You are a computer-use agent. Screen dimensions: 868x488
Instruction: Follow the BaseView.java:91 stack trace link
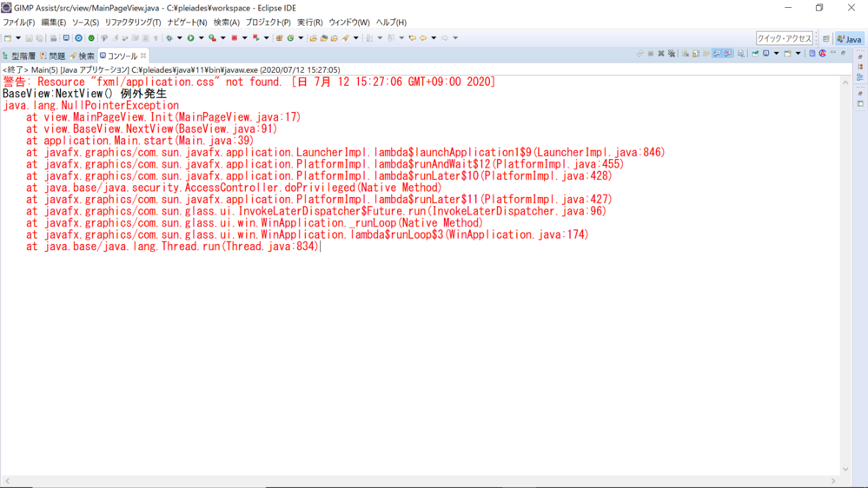pos(226,129)
